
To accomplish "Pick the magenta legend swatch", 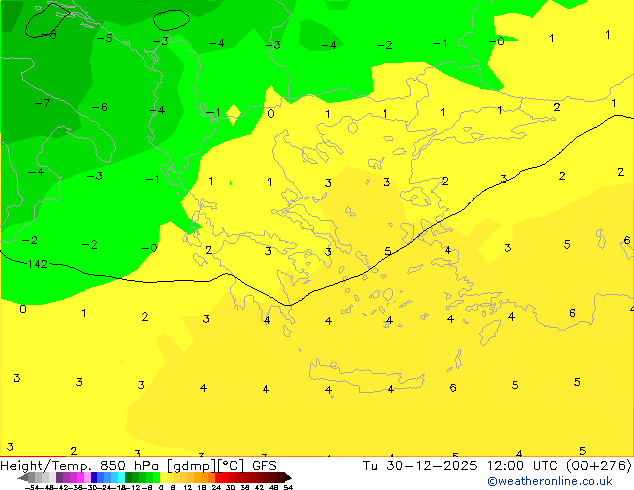I will click(x=80, y=477).
